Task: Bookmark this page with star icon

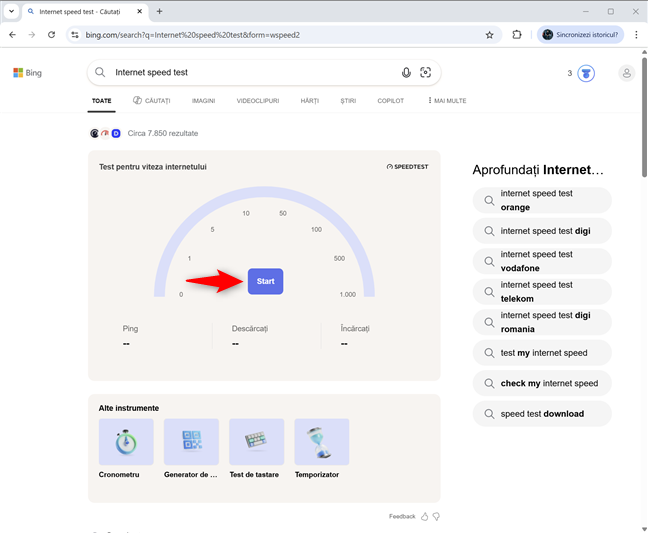Action: pyautogui.click(x=489, y=34)
